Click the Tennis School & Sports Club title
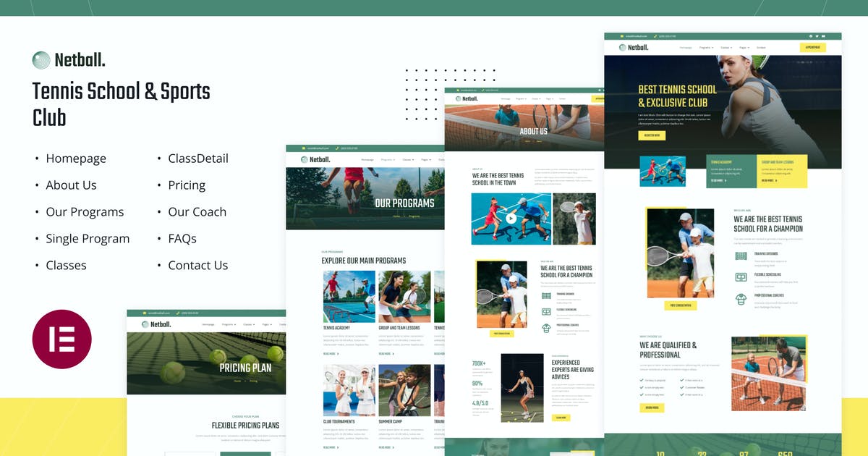Screen dimensions: 868x456 point(122,104)
